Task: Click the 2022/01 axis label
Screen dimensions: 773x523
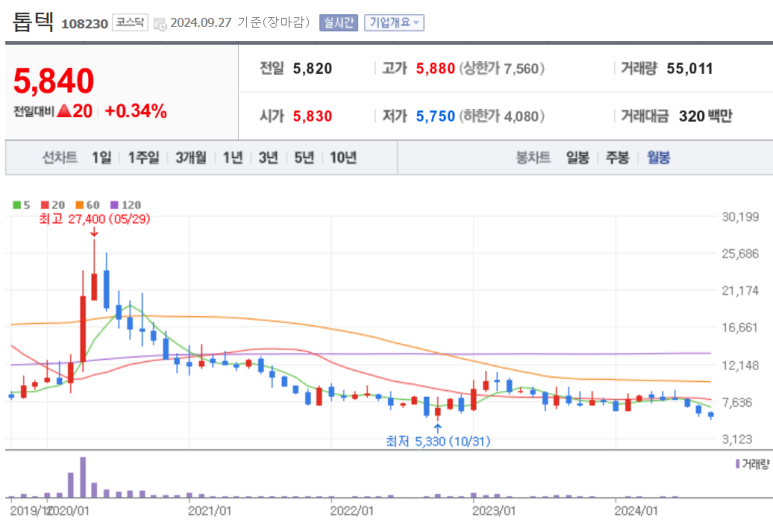Action: [351, 511]
